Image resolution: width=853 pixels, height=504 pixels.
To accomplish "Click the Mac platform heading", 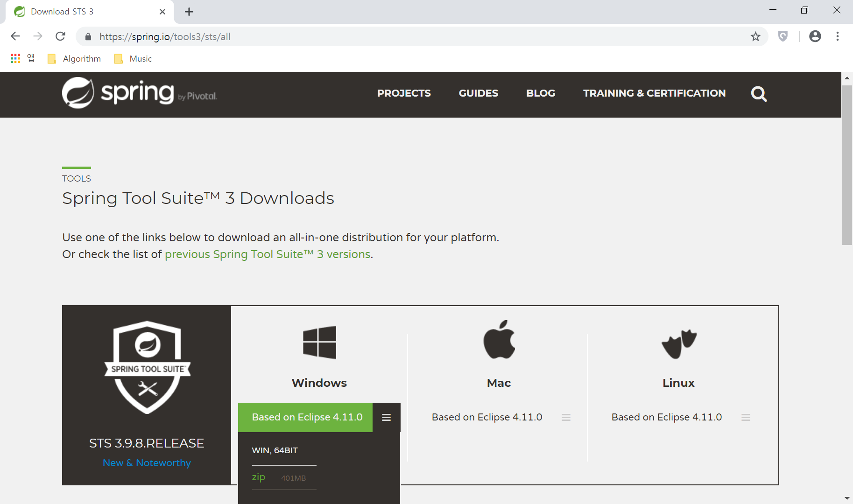I will (499, 383).
